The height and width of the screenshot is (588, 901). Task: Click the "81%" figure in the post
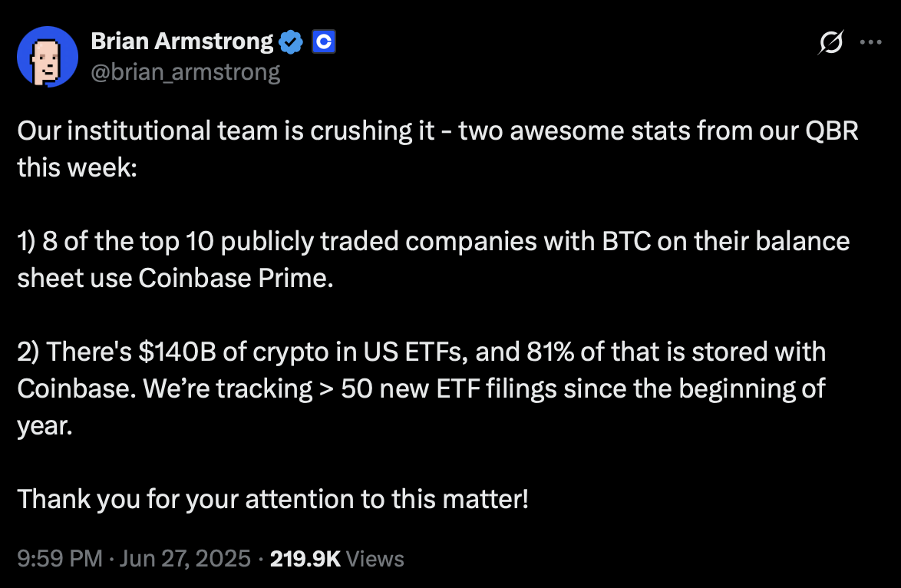[x=550, y=352]
